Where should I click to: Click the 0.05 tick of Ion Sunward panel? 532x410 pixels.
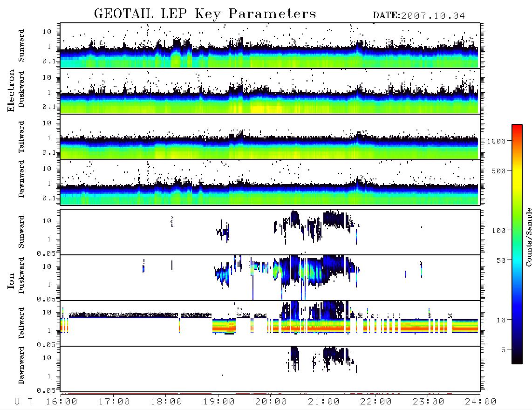coord(46,253)
